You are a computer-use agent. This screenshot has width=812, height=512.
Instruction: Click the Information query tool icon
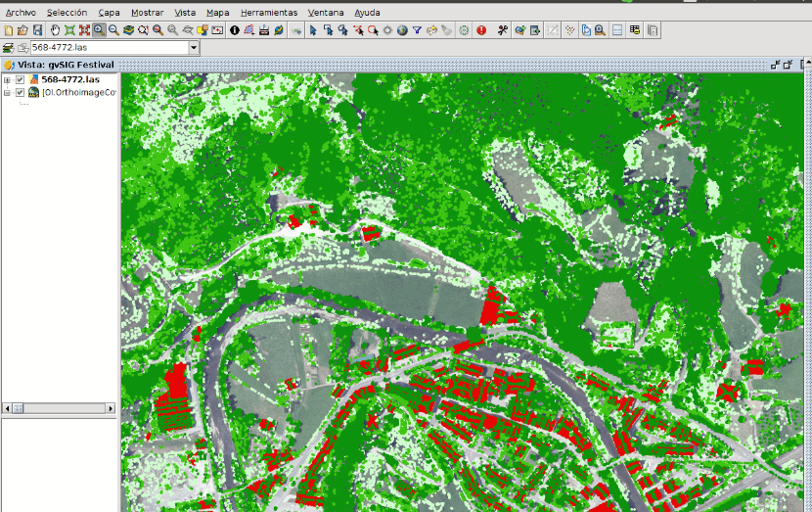[235, 30]
